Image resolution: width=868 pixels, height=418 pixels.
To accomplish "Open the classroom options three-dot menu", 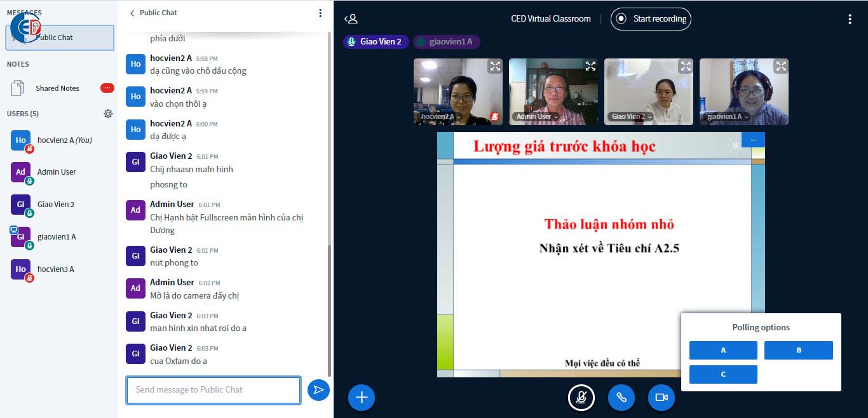I will (x=850, y=19).
